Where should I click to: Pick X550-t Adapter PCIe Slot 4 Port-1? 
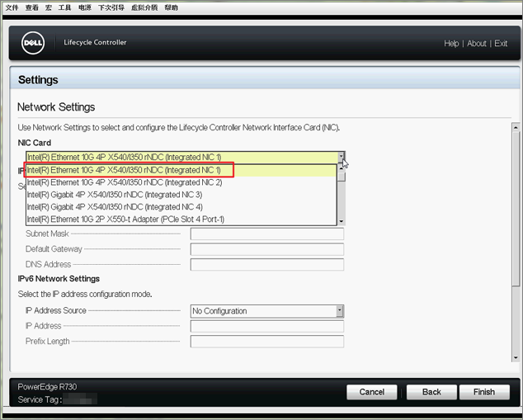pos(181,219)
